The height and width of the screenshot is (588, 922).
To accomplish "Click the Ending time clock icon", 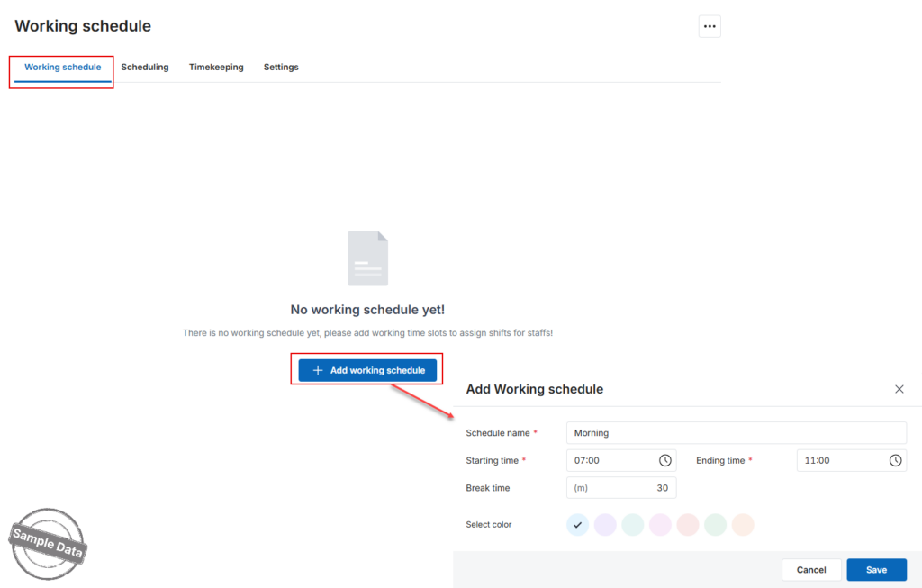I will (x=896, y=460).
